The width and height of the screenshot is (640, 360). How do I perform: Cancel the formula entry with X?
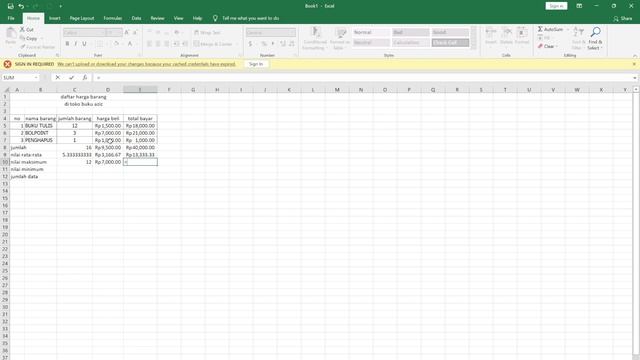click(58, 78)
